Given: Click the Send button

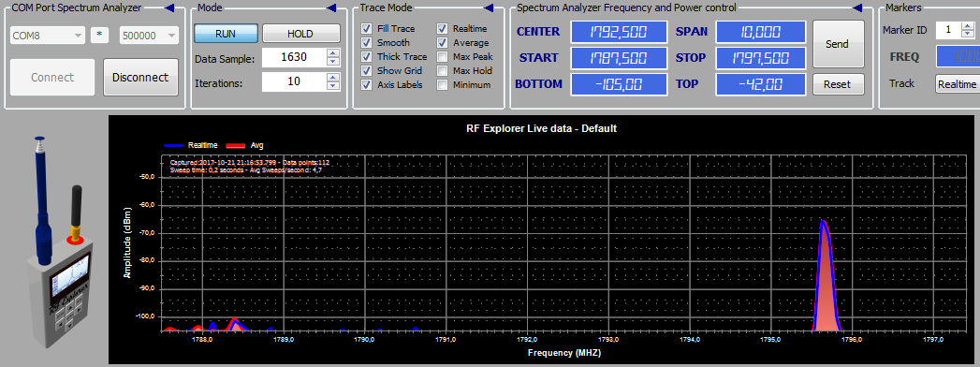Looking at the screenshot, I should [x=838, y=44].
